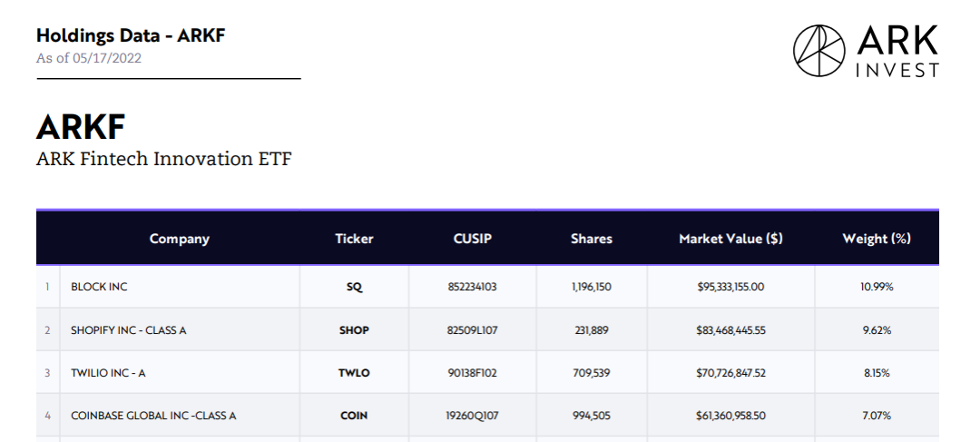Click COINBASE GLOBAL INC -CLASS A name
This screenshot has width=980, height=442.
[x=153, y=416]
